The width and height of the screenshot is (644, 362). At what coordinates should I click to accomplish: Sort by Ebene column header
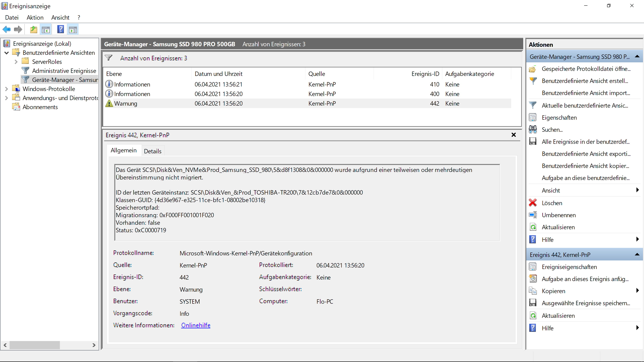click(x=148, y=74)
